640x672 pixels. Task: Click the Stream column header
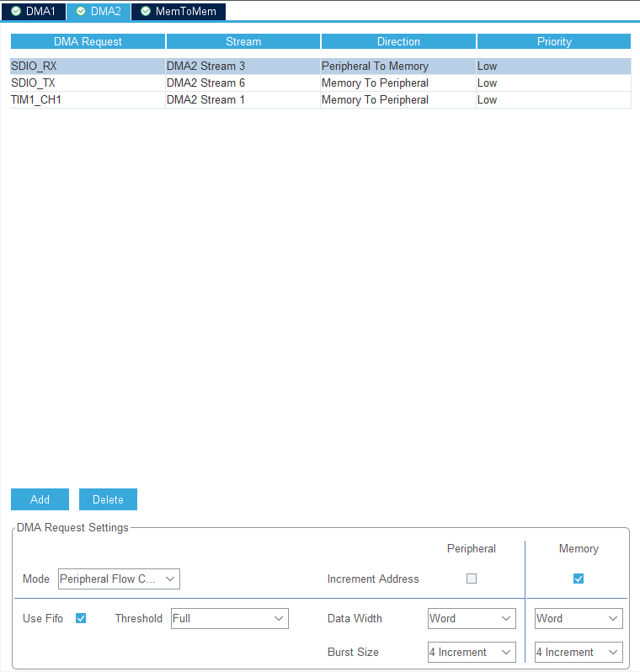[243, 41]
